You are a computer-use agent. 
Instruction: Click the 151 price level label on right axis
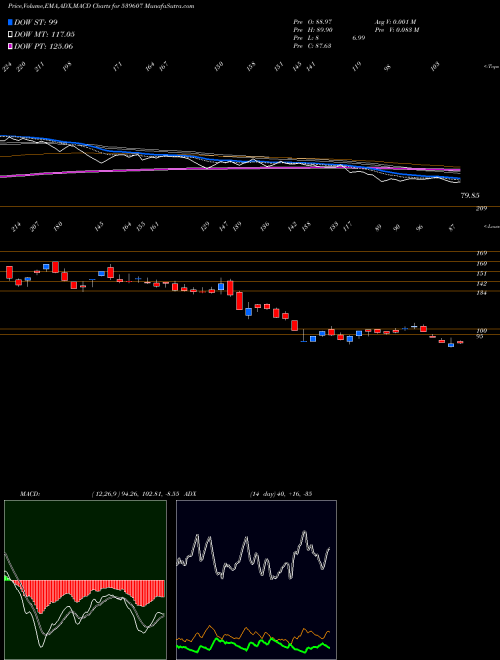point(481,274)
